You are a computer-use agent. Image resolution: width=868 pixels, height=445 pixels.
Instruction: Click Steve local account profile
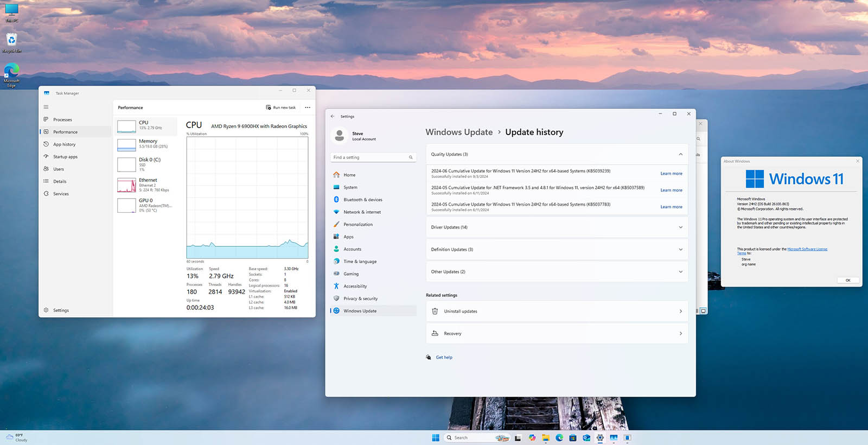coord(355,136)
